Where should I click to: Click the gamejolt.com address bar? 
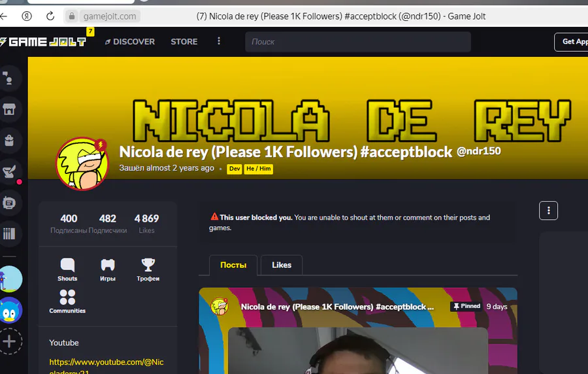pos(110,16)
